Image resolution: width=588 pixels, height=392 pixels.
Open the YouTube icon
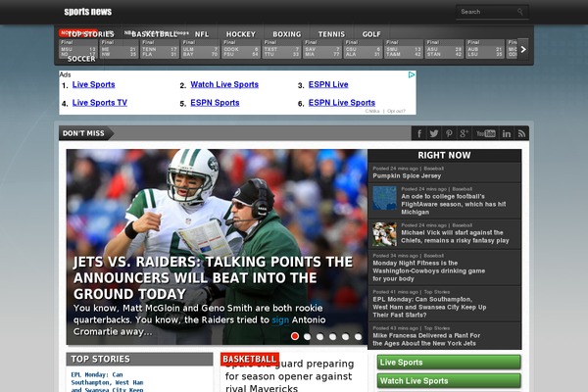click(486, 133)
